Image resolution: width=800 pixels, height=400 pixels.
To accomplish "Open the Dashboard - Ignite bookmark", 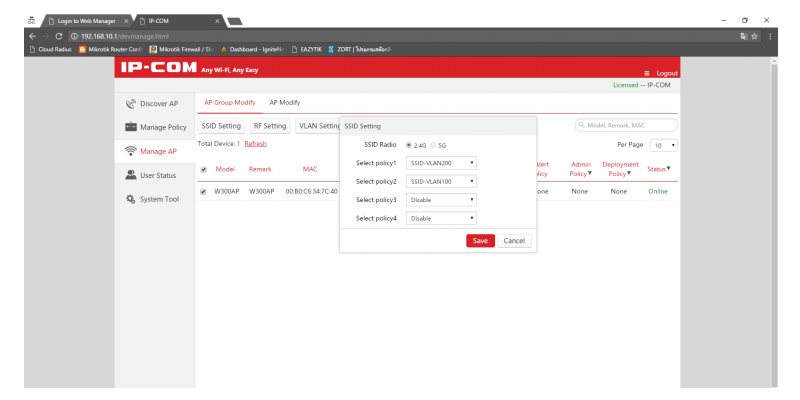I will pyautogui.click(x=253, y=49).
